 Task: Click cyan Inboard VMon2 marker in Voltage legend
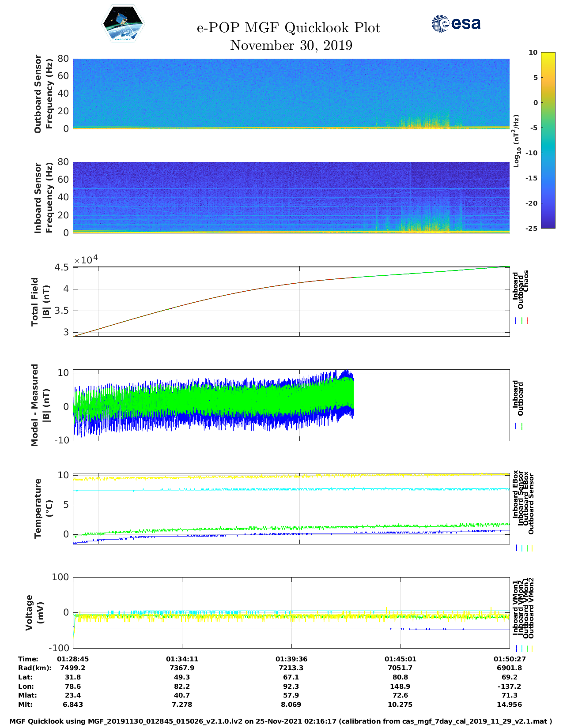point(521,649)
